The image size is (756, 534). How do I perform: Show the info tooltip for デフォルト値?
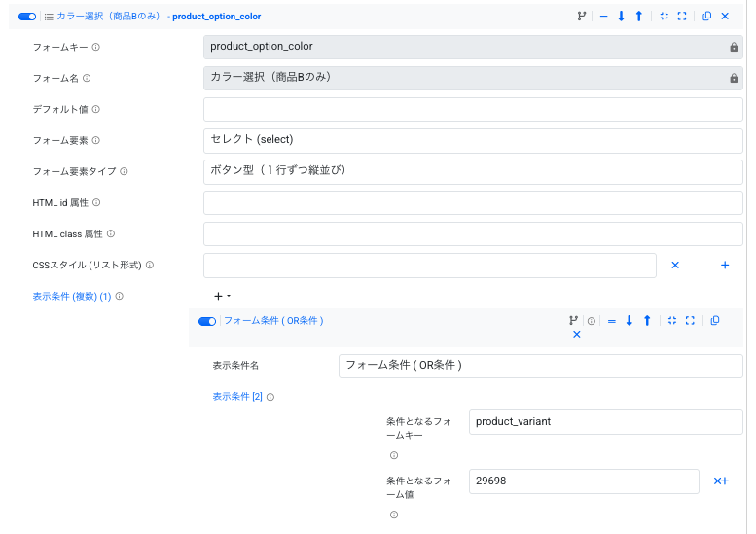(96, 109)
